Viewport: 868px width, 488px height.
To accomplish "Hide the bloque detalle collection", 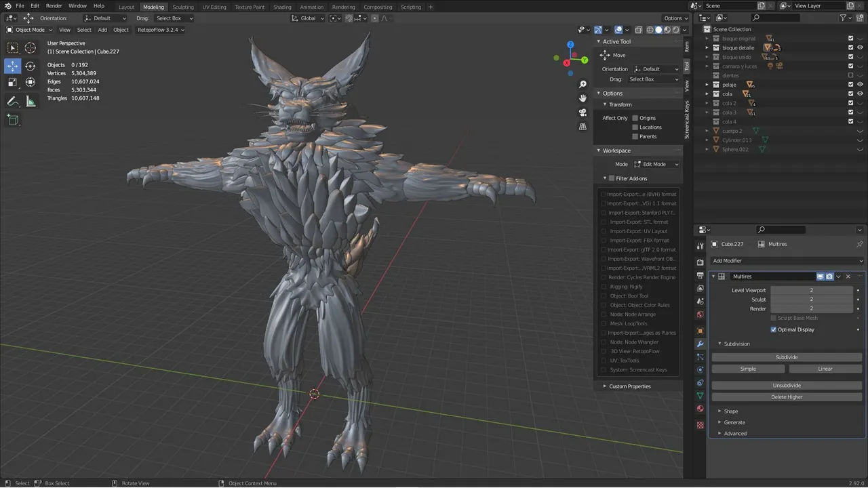I will coord(861,47).
